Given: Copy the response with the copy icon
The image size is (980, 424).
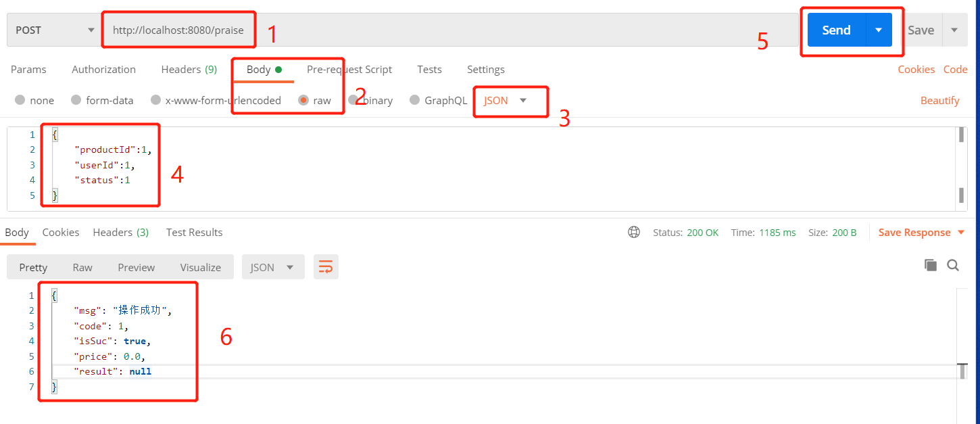Looking at the screenshot, I should click(931, 265).
